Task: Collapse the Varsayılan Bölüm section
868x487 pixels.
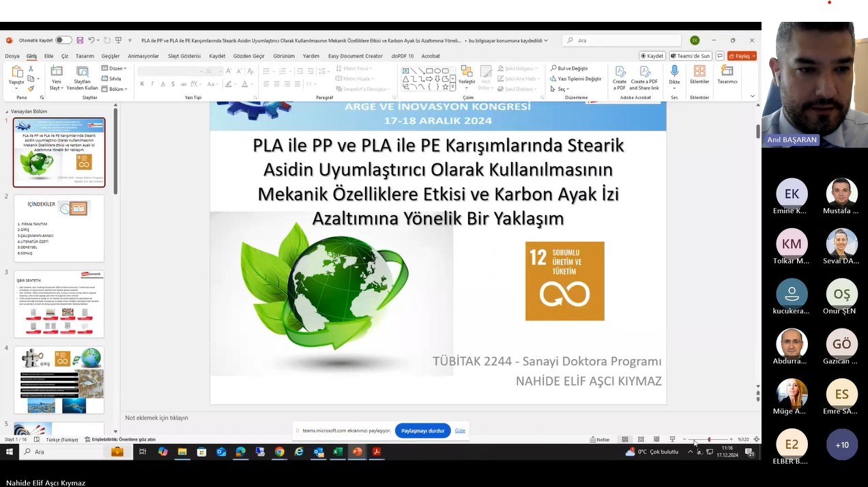Action: coord(8,111)
